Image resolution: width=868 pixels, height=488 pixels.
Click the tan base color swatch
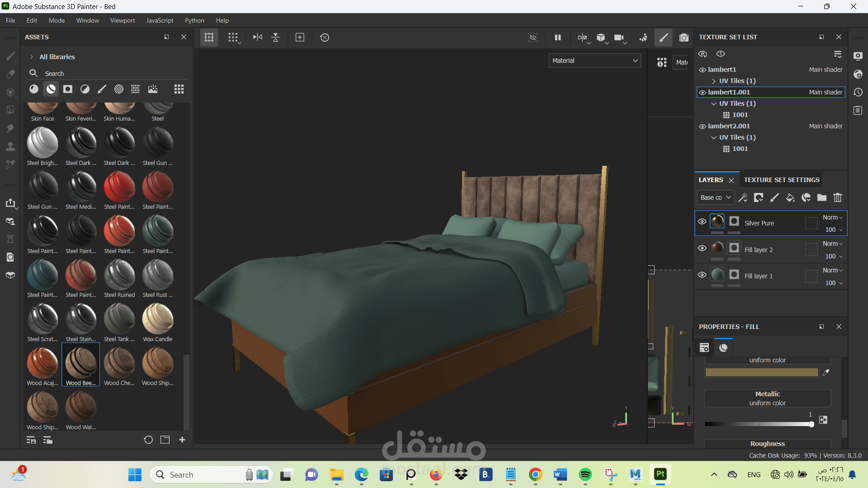point(762,372)
